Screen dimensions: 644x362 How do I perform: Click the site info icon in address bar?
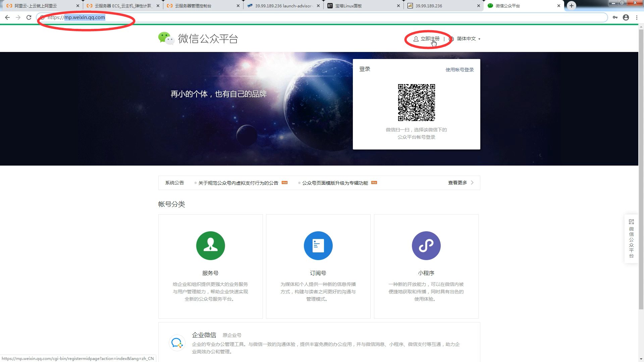tap(42, 17)
